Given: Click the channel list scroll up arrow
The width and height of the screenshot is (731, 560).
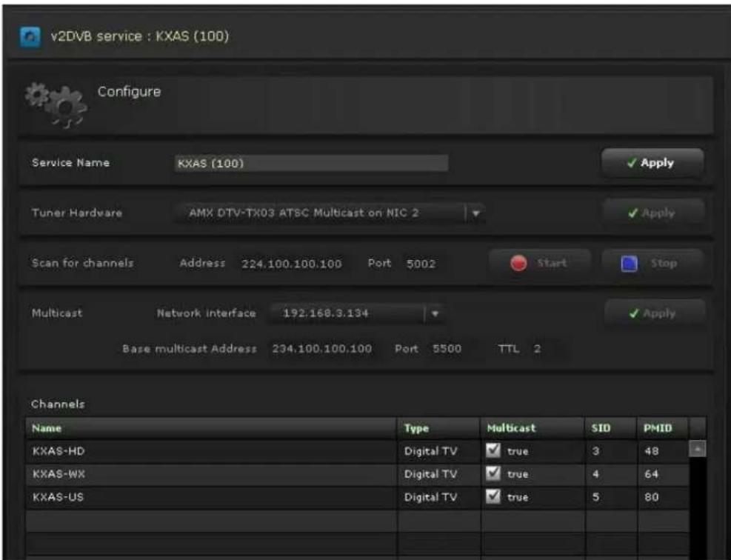Looking at the screenshot, I should [698, 449].
